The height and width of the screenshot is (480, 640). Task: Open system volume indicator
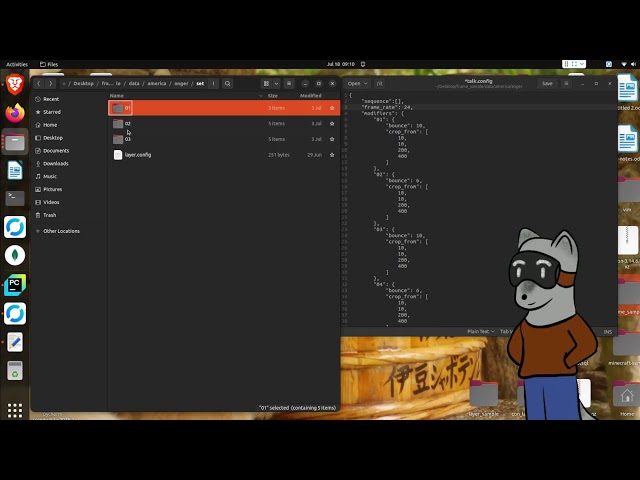(x=633, y=64)
